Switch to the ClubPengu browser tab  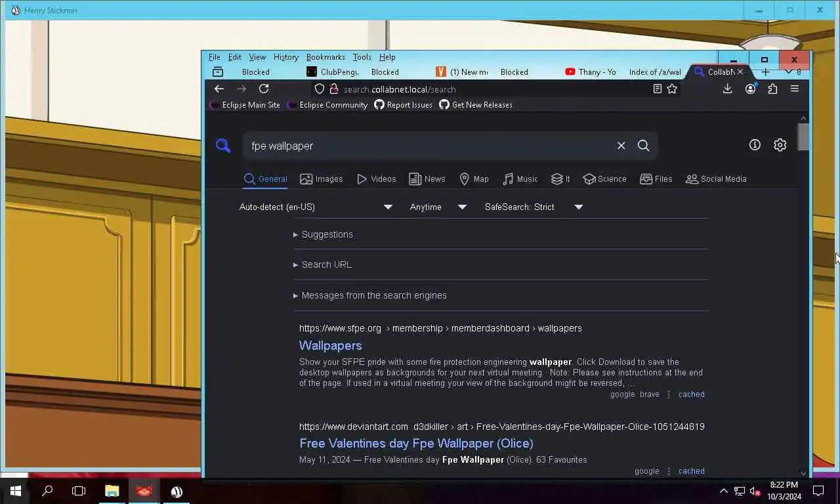point(333,72)
